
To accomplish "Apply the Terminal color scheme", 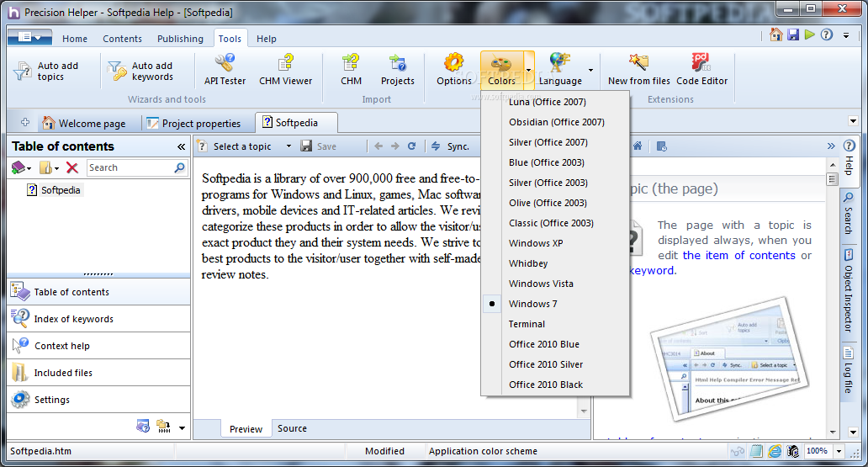I will pyautogui.click(x=527, y=324).
